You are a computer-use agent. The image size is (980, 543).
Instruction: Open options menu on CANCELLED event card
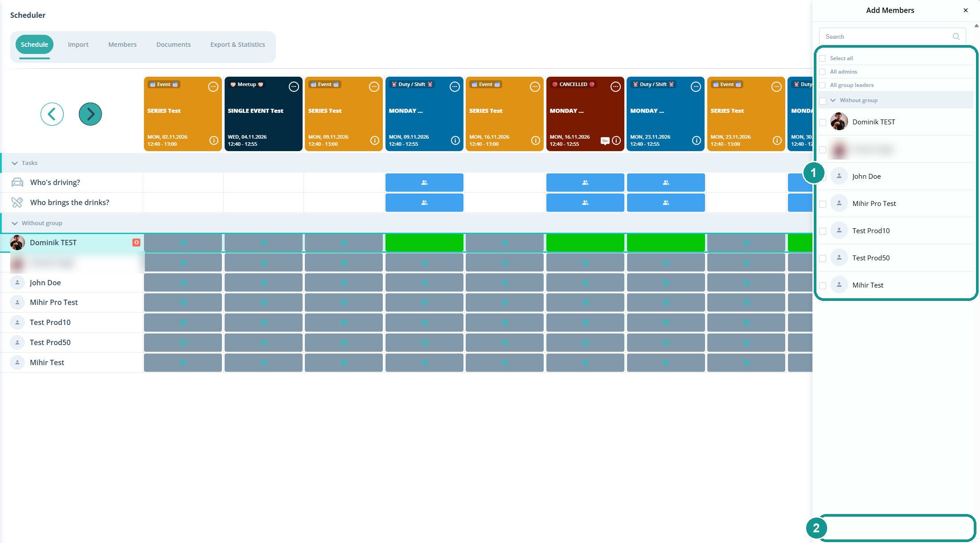click(615, 87)
